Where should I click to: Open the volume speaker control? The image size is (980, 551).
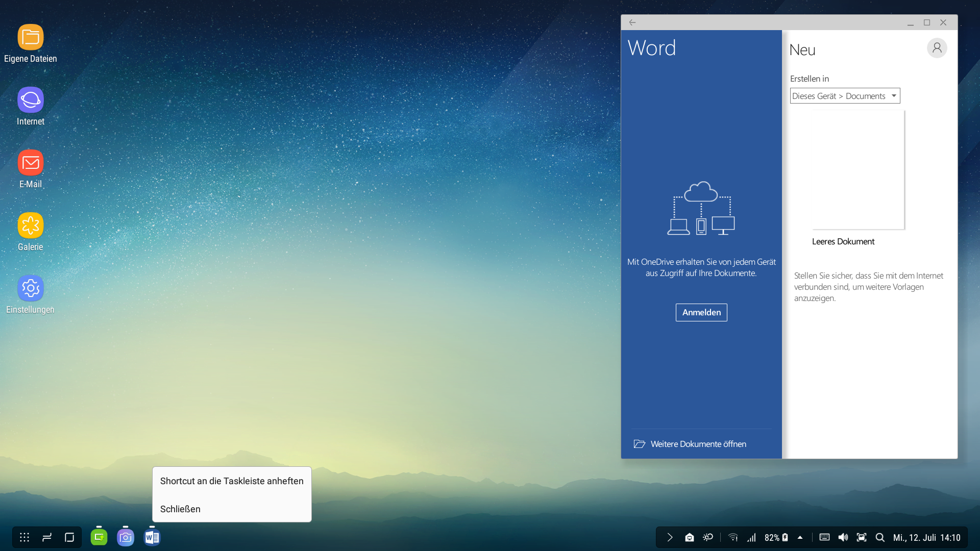coord(843,537)
